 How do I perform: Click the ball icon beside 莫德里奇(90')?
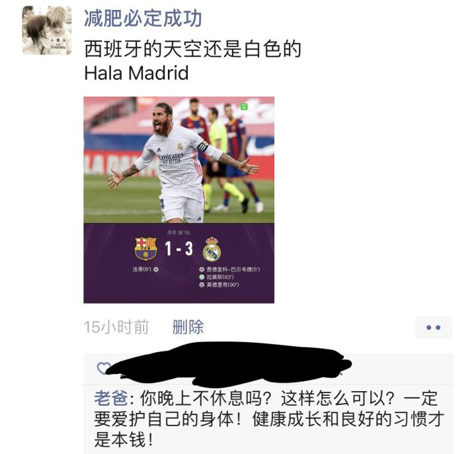pos(202,285)
